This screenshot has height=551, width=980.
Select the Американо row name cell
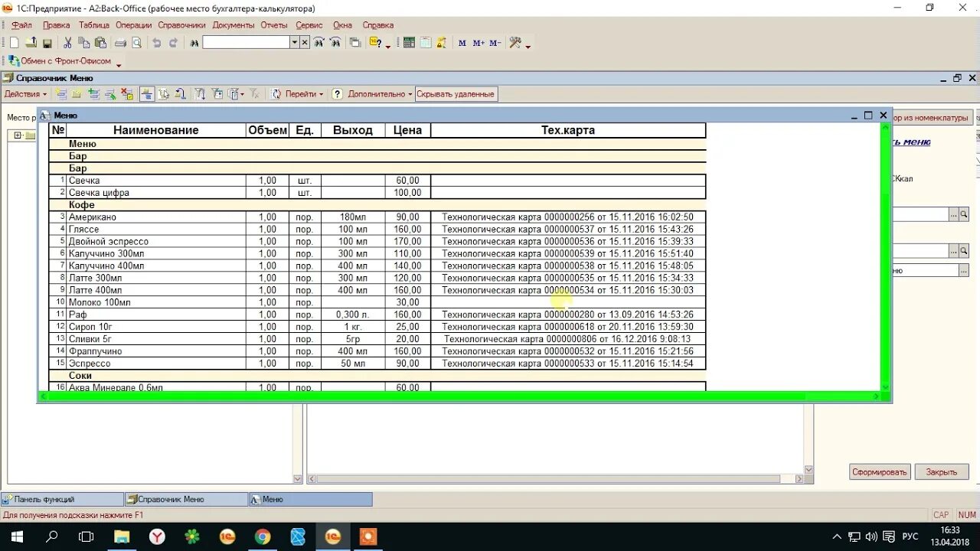(156, 217)
